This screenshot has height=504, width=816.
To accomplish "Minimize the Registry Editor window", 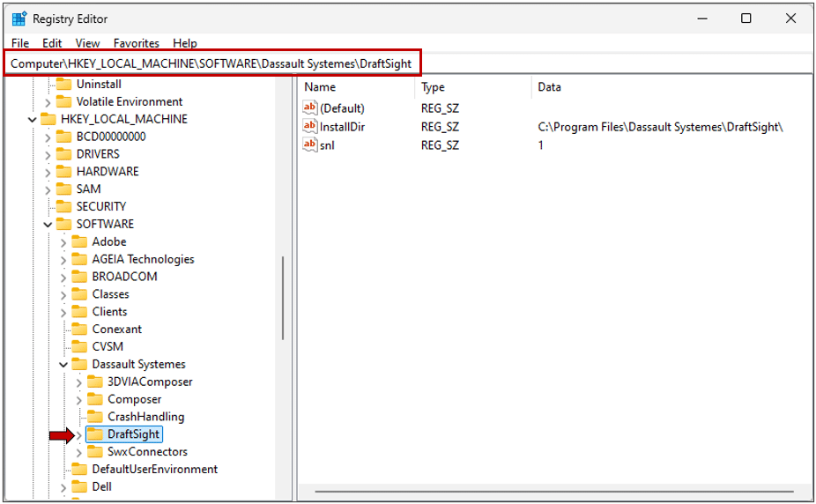I will point(702,19).
